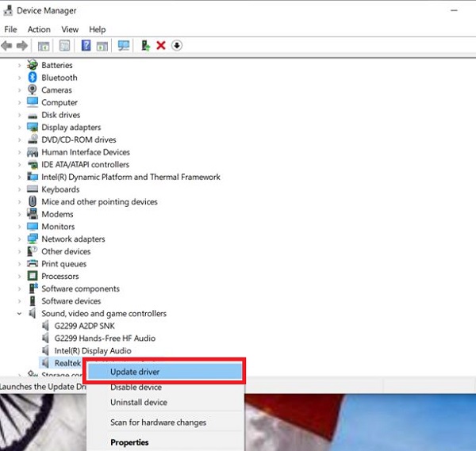
Task: Click the Bluetooth device category icon
Action: (33, 78)
